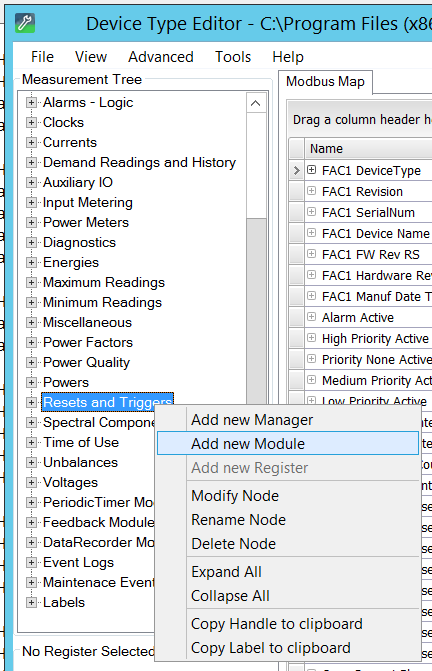Click the Name column header
Screen dimensions: 432x671
(368, 148)
